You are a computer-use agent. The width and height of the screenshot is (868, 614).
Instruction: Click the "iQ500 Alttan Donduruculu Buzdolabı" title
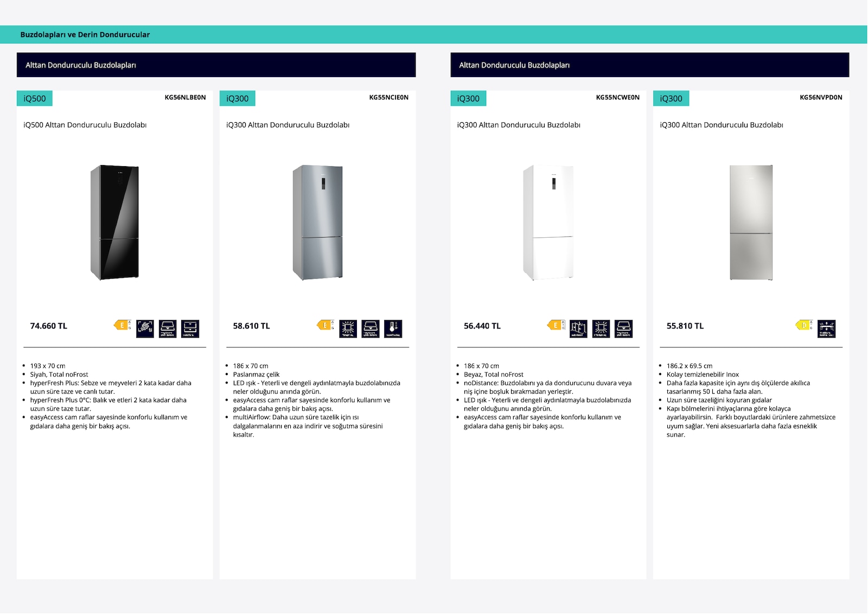pos(85,125)
